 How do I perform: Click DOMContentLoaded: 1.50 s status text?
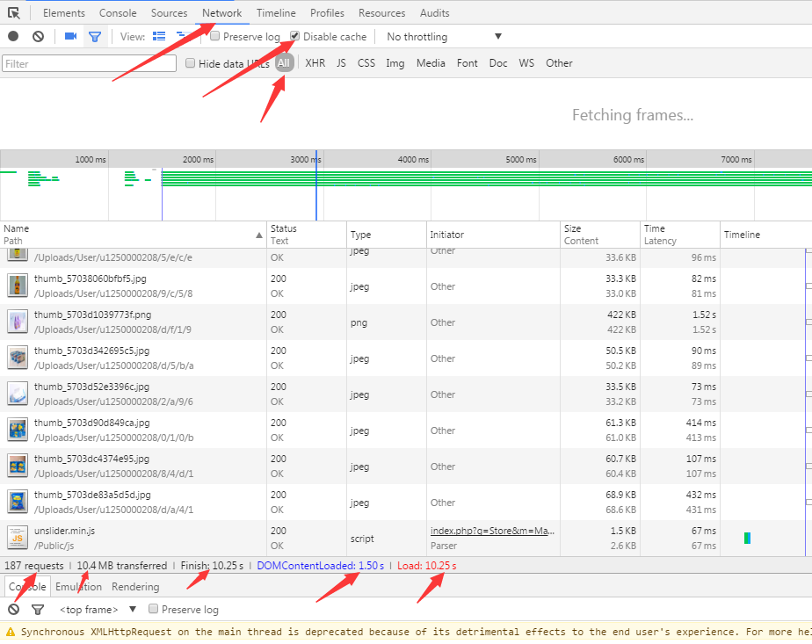click(x=321, y=565)
